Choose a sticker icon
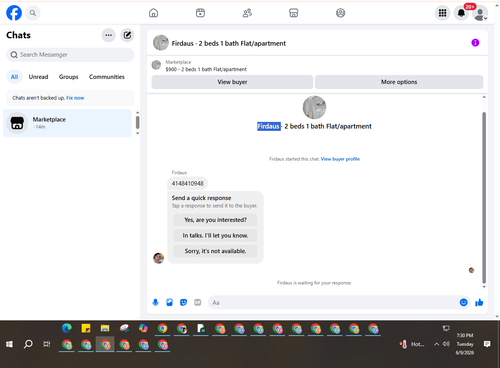Screen dimensions: 500x368 click(x=184, y=302)
